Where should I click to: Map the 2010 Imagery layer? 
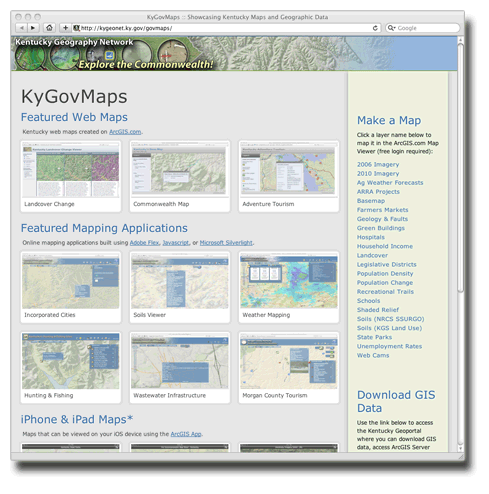pyautogui.click(x=378, y=173)
